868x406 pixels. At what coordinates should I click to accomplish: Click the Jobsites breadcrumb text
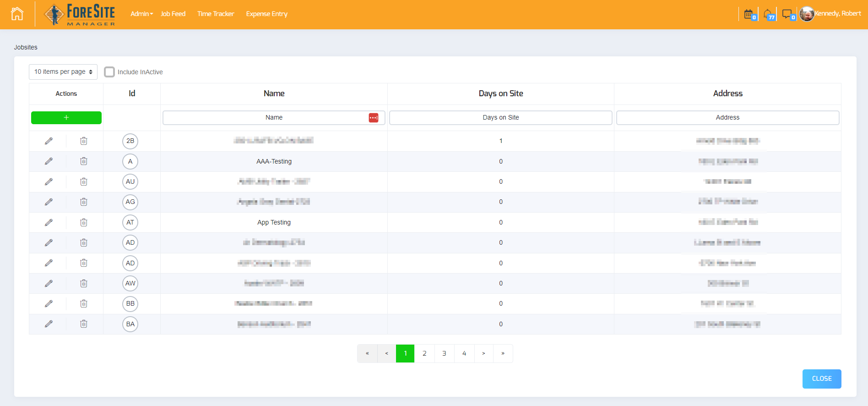[26, 47]
